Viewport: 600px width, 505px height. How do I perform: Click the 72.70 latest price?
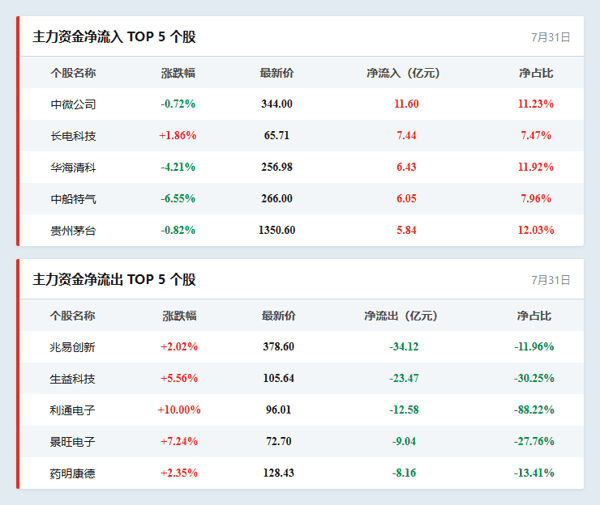point(279,441)
